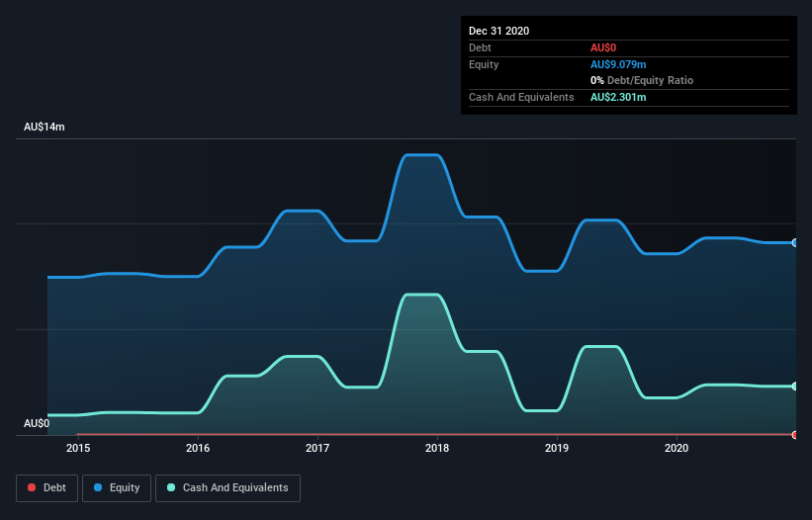Click the blue Equity end-point marker
Image resolution: width=812 pixels, height=520 pixels.
point(795,242)
